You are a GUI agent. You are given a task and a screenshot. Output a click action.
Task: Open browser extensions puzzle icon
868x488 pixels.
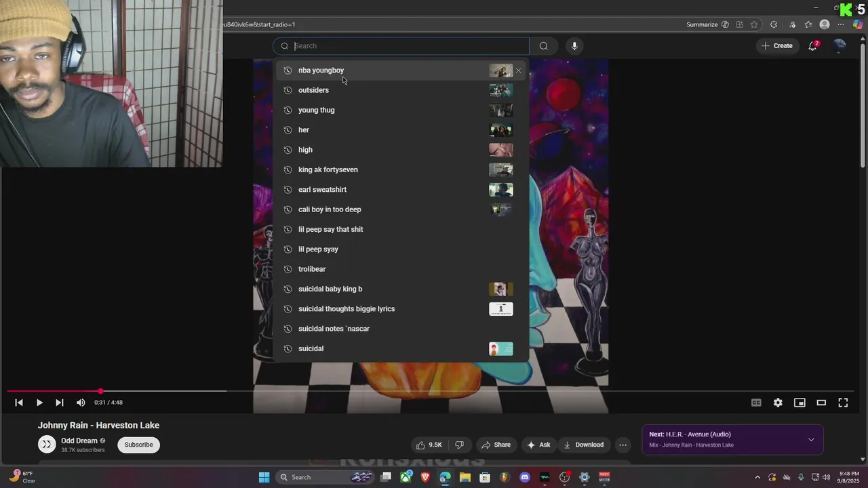[774, 24]
